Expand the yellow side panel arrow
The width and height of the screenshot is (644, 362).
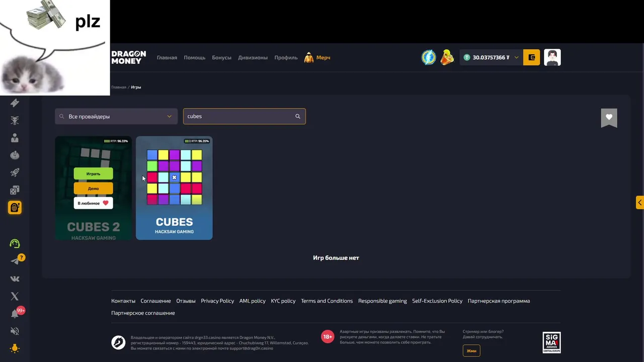tap(640, 202)
